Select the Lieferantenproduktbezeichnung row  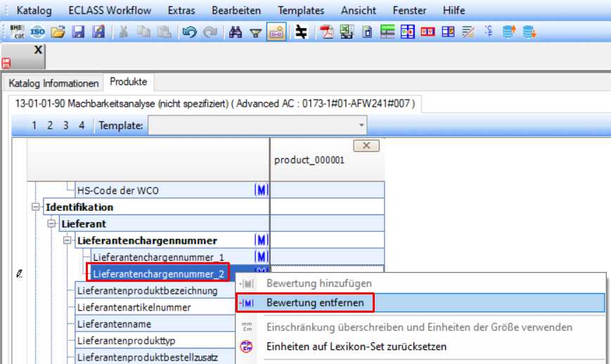(x=155, y=291)
